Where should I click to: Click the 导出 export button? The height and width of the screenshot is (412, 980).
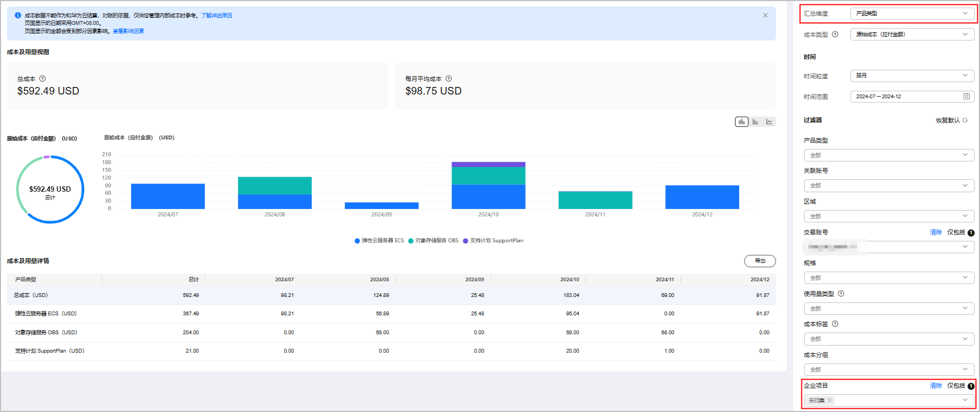tap(760, 261)
